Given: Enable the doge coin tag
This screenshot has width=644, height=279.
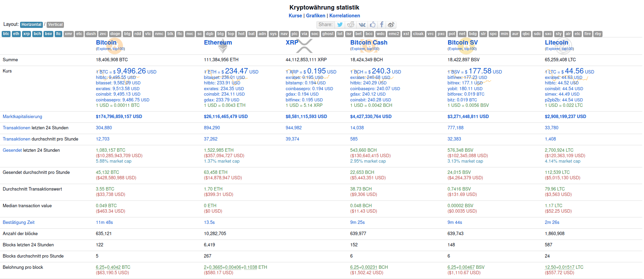Looking at the screenshot, I should [x=115, y=34].
